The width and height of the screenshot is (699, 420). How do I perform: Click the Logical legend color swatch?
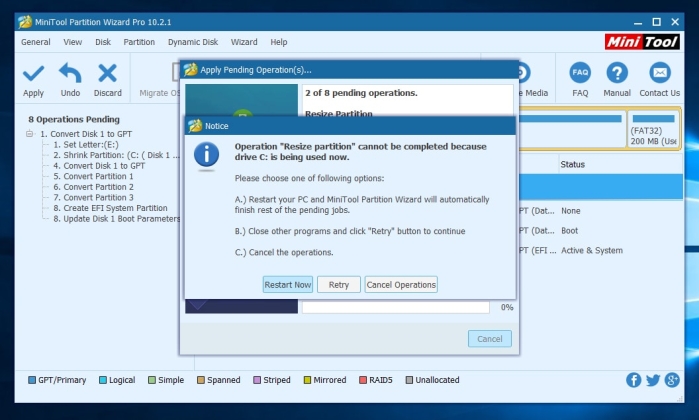(x=103, y=380)
